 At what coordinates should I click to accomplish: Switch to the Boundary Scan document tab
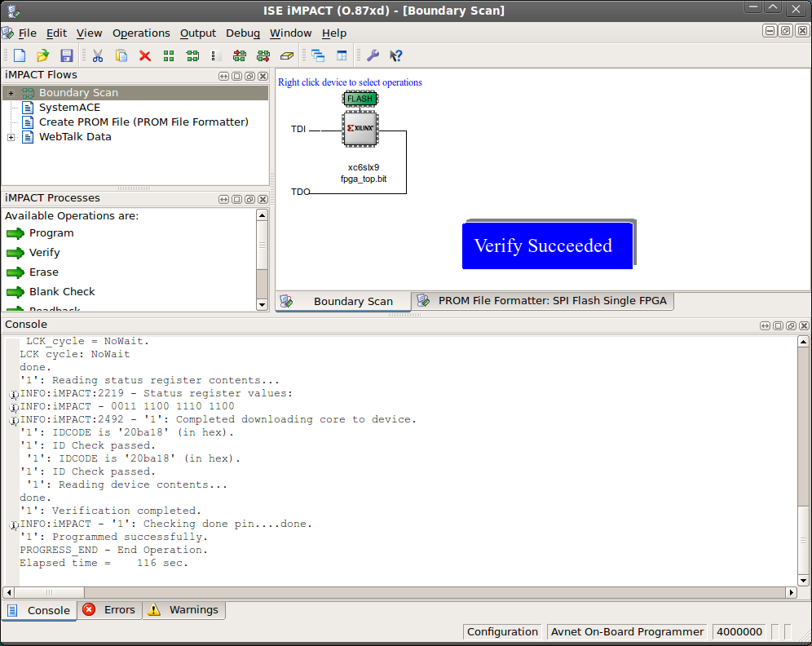click(x=343, y=302)
